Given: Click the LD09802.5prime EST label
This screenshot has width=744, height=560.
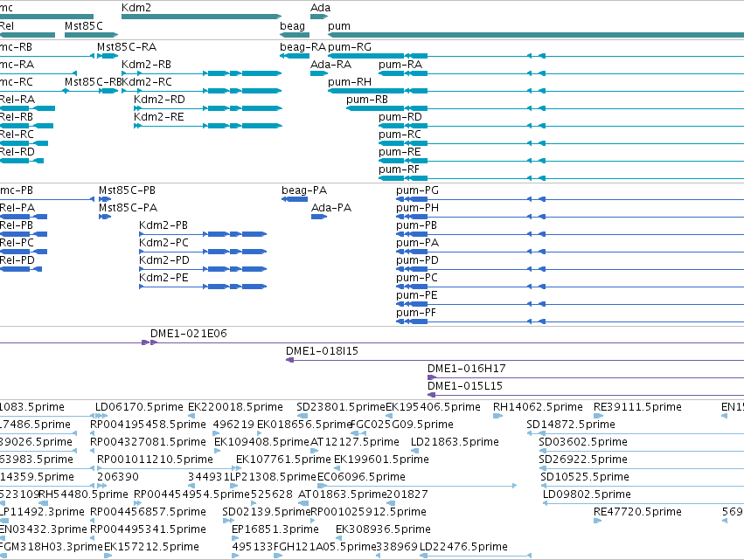Looking at the screenshot, I should coord(587,495).
